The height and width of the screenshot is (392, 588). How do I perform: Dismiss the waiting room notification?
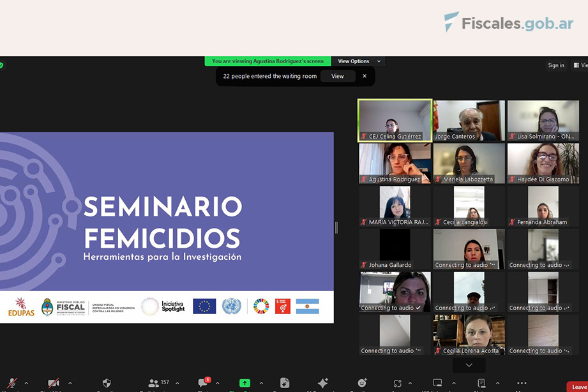coord(365,76)
